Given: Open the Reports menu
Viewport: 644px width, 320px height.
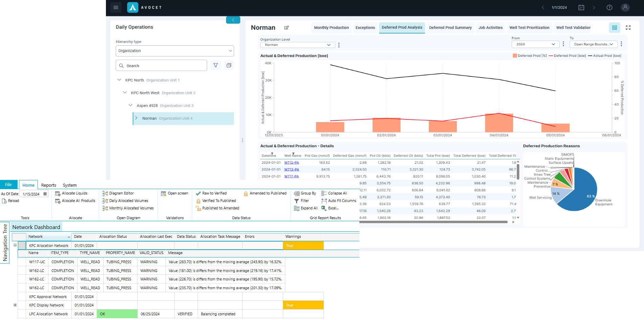Looking at the screenshot, I should pyautogui.click(x=48, y=185).
